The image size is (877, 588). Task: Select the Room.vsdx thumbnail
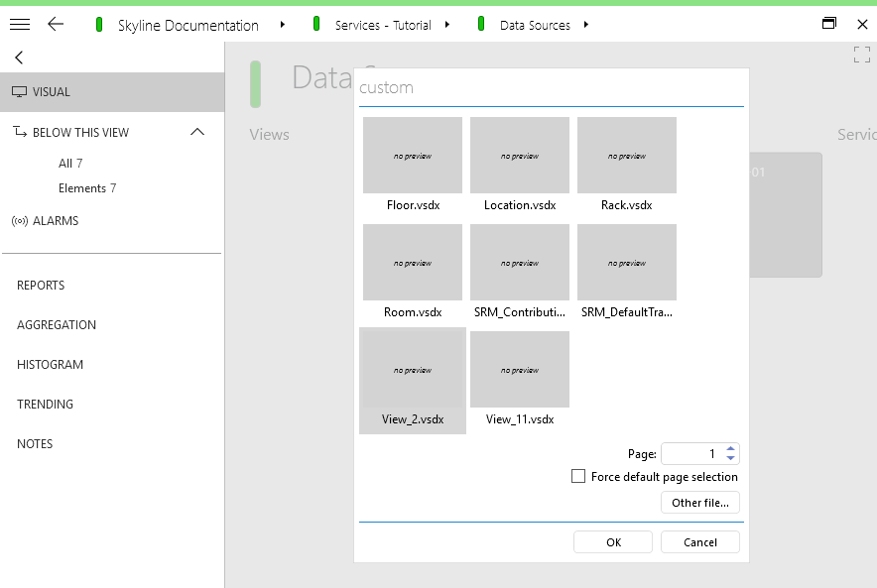coord(412,263)
